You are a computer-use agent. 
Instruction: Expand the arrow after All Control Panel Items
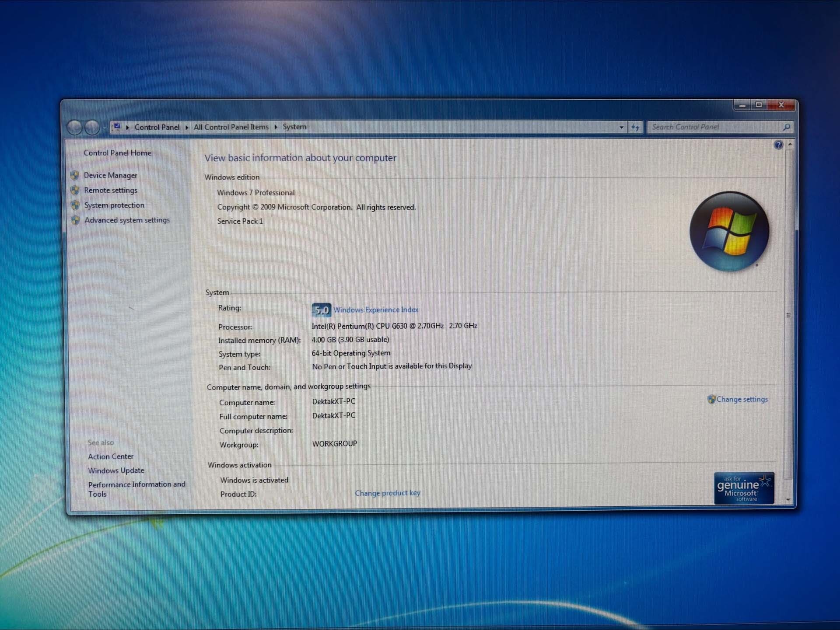(276, 127)
